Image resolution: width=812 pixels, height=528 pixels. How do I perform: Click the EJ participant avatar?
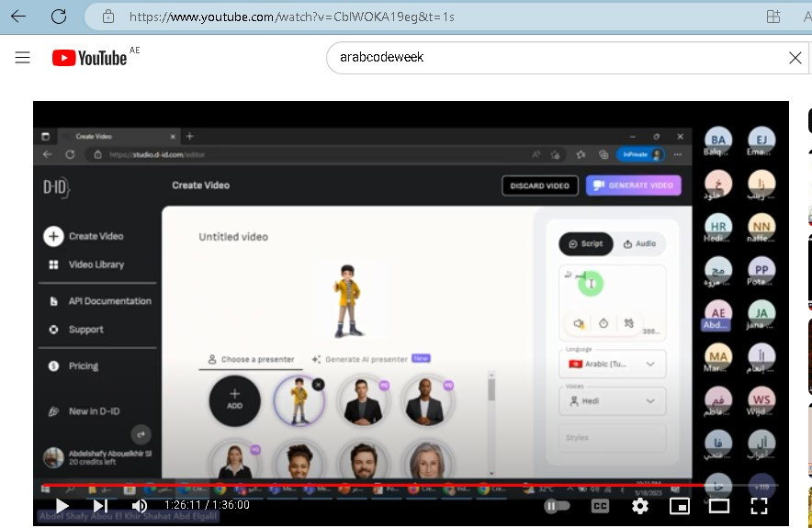tap(761, 140)
